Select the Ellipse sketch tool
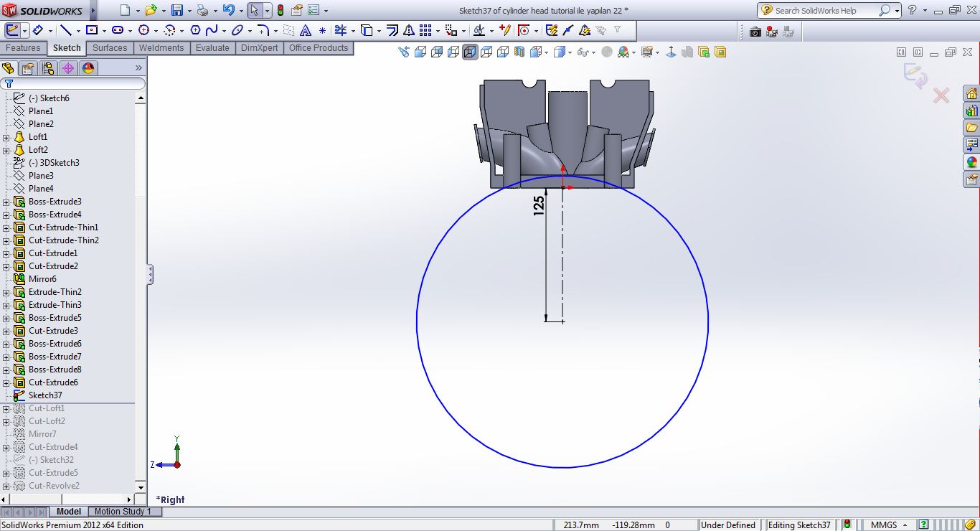980x531 pixels. (x=237, y=31)
